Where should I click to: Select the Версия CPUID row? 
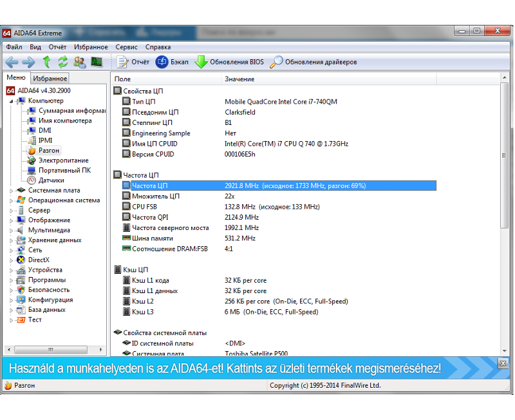(279, 154)
